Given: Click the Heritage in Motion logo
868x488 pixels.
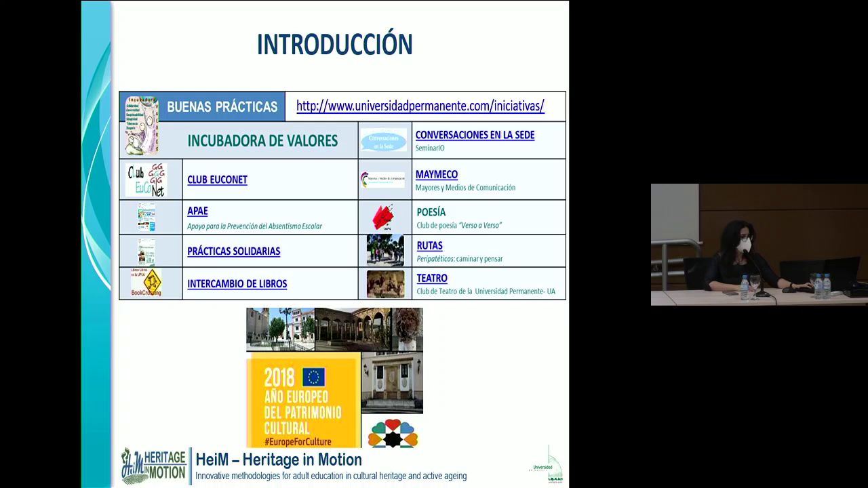Looking at the screenshot, I should click(153, 465).
